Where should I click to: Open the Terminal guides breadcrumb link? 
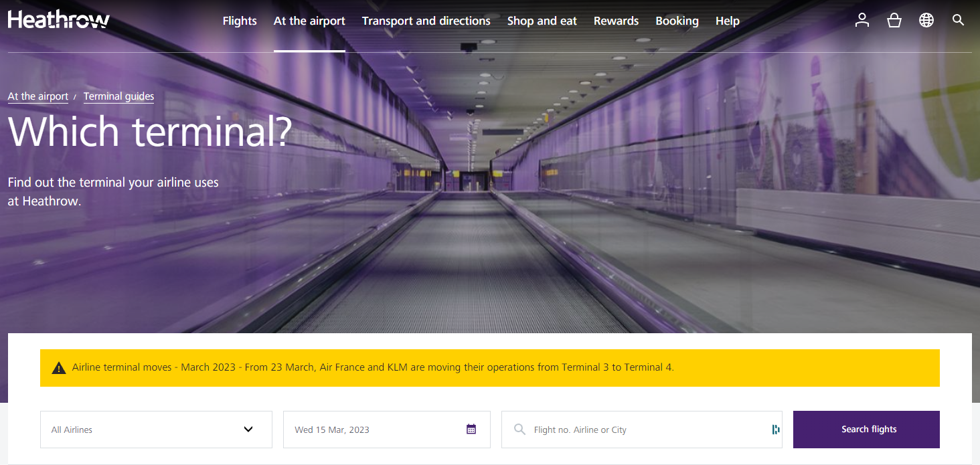pyautogui.click(x=118, y=96)
